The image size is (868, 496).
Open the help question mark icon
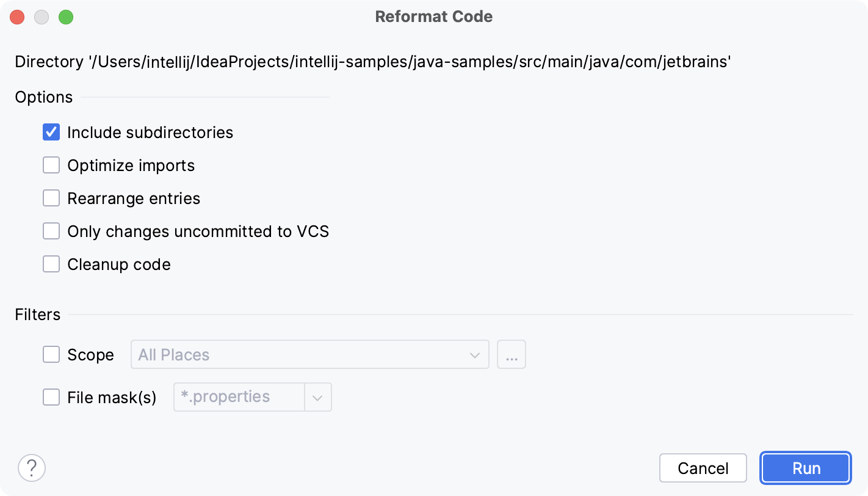pos(31,467)
